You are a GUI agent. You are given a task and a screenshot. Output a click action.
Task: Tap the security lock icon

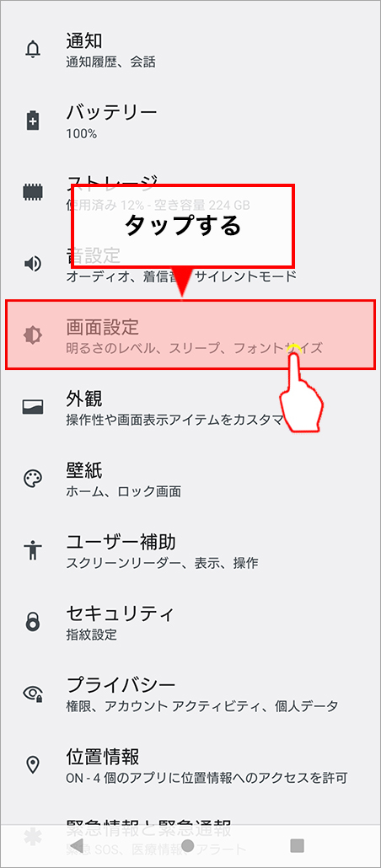[33, 622]
